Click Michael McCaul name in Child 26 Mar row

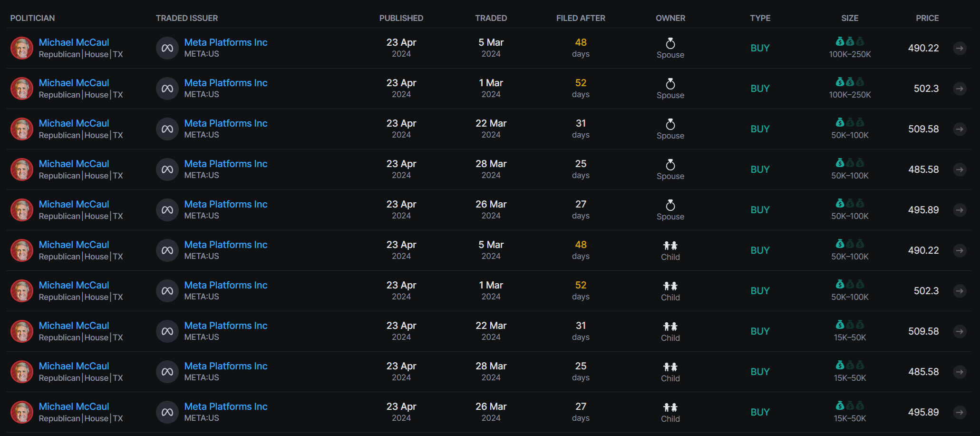pyautogui.click(x=74, y=406)
